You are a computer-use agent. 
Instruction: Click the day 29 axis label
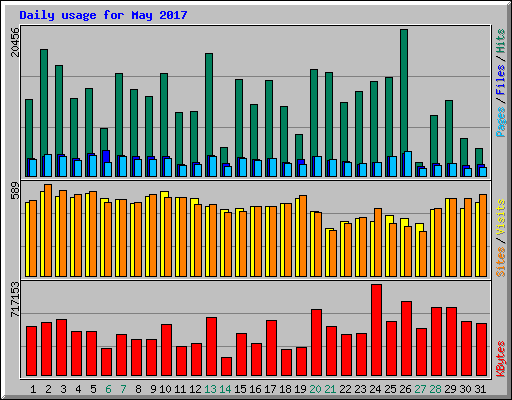[x=450, y=389]
